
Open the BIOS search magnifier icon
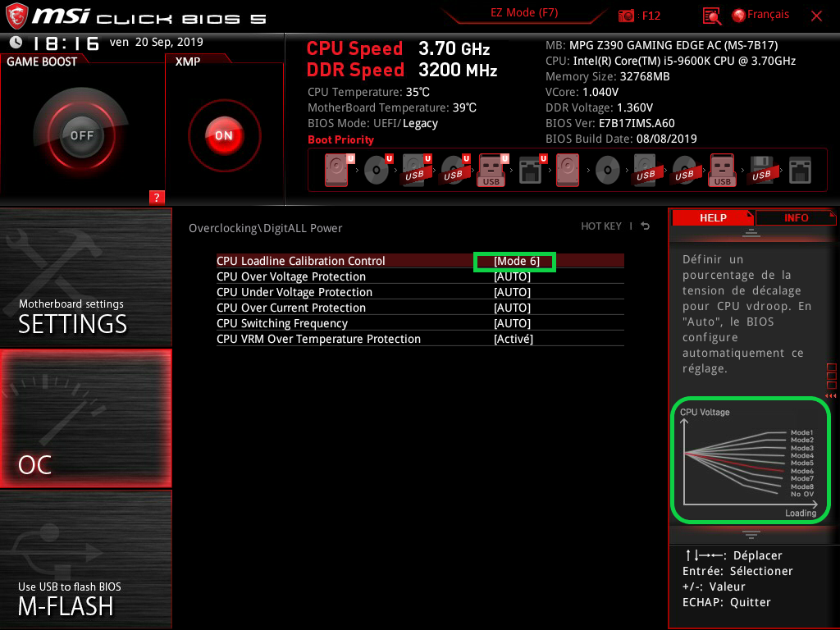[711, 16]
